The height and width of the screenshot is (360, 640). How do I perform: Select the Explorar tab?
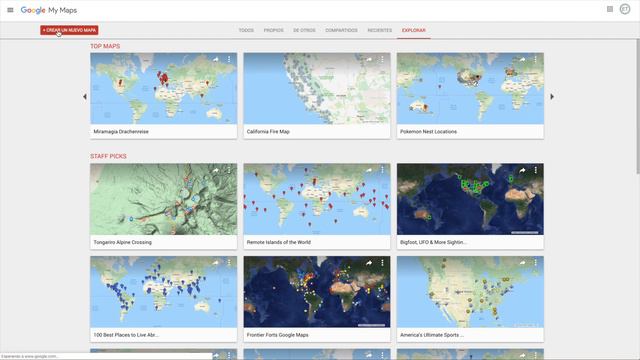(413, 30)
